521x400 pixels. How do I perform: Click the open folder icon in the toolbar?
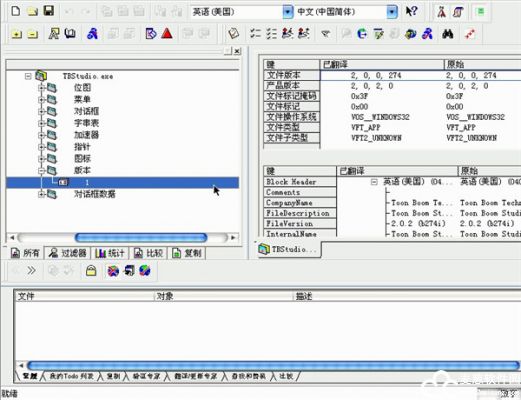[x=32, y=12]
